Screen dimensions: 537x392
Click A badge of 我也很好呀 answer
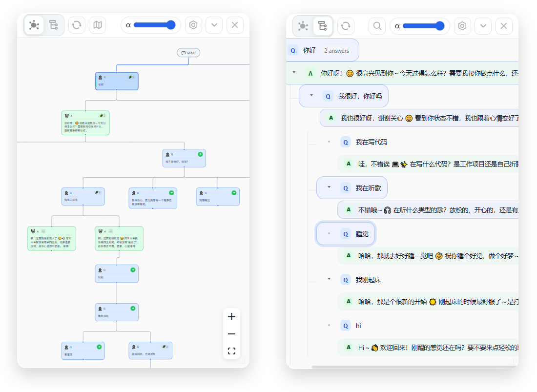pyautogui.click(x=331, y=118)
